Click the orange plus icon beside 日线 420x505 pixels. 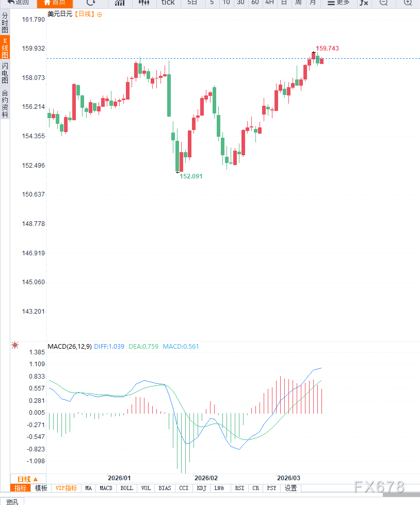pos(100,14)
